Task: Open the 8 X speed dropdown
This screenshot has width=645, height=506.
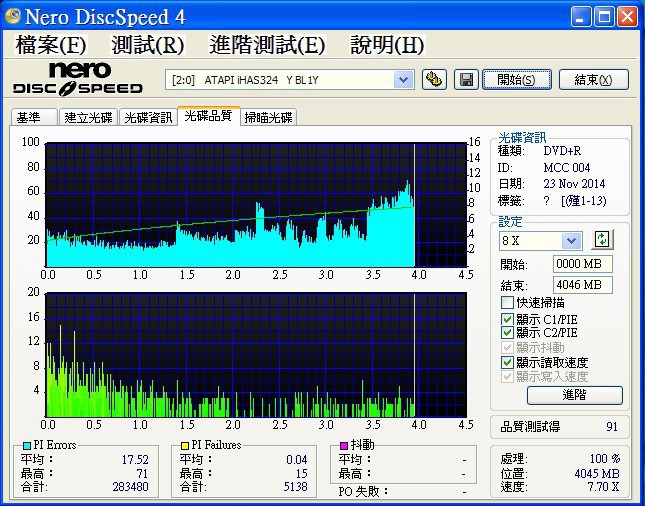Action: (571, 241)
